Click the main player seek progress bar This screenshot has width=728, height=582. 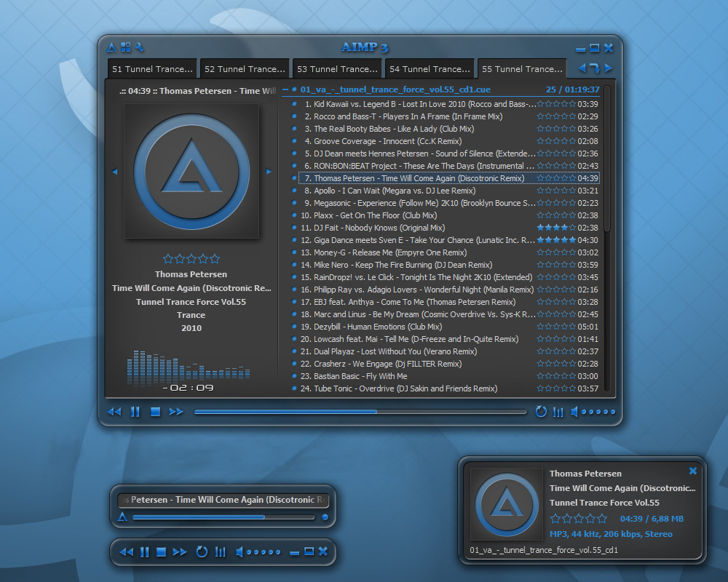[360, 412]
